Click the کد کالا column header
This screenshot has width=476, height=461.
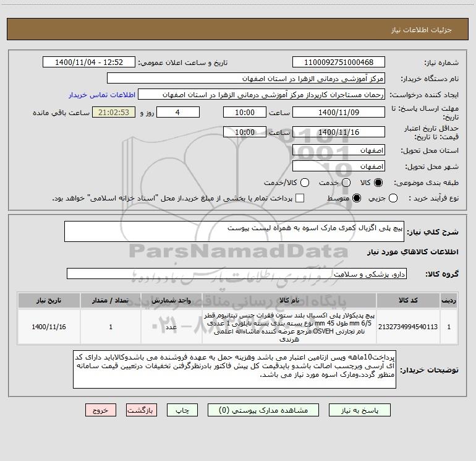click(408, 300)
